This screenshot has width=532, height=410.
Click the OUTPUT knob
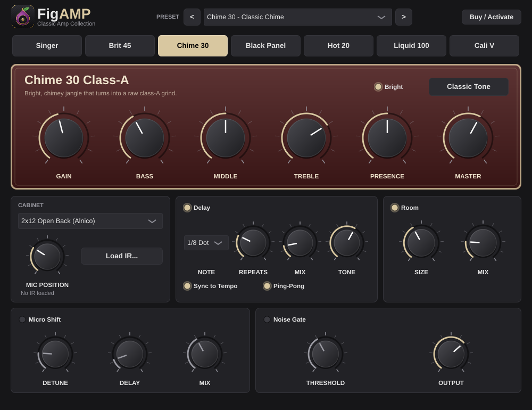451,354
